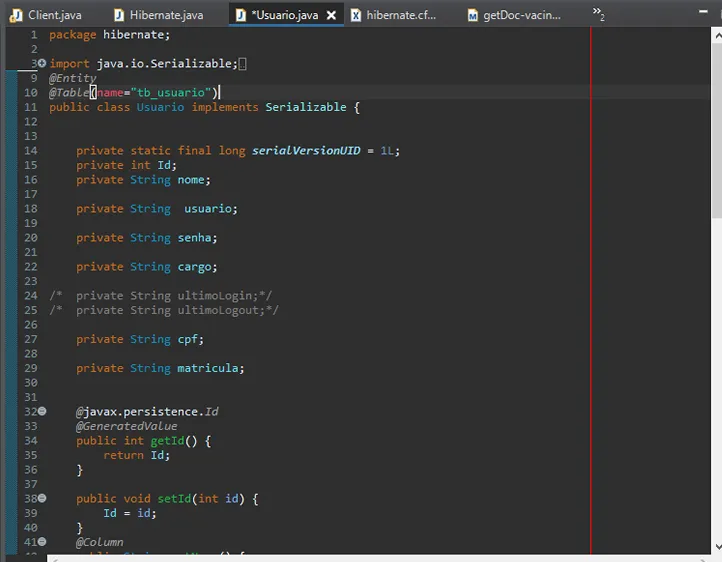Collapse the fold marker at line 41
Screen dimensions: 722x562
(x=42, y=542)
